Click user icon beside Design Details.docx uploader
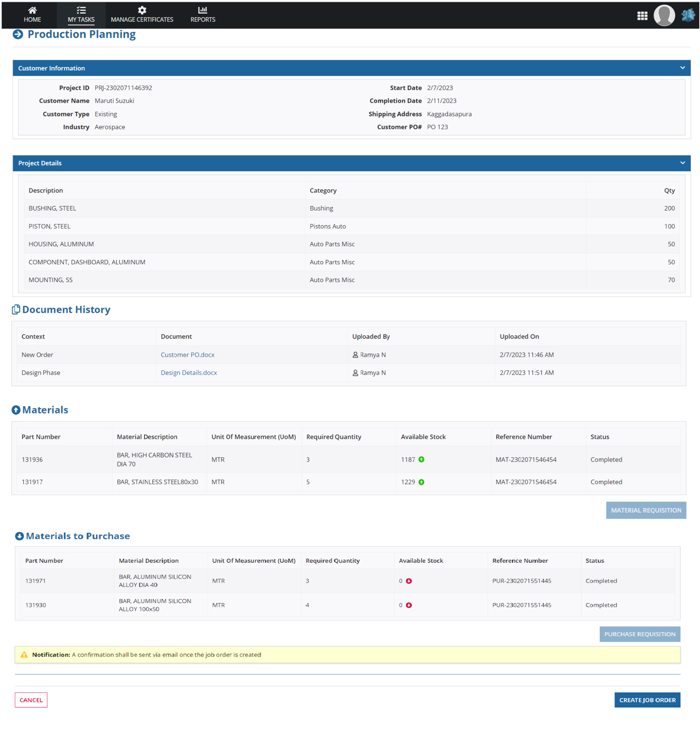Screen dimensions: 700x729 click(x=355, y=373)
